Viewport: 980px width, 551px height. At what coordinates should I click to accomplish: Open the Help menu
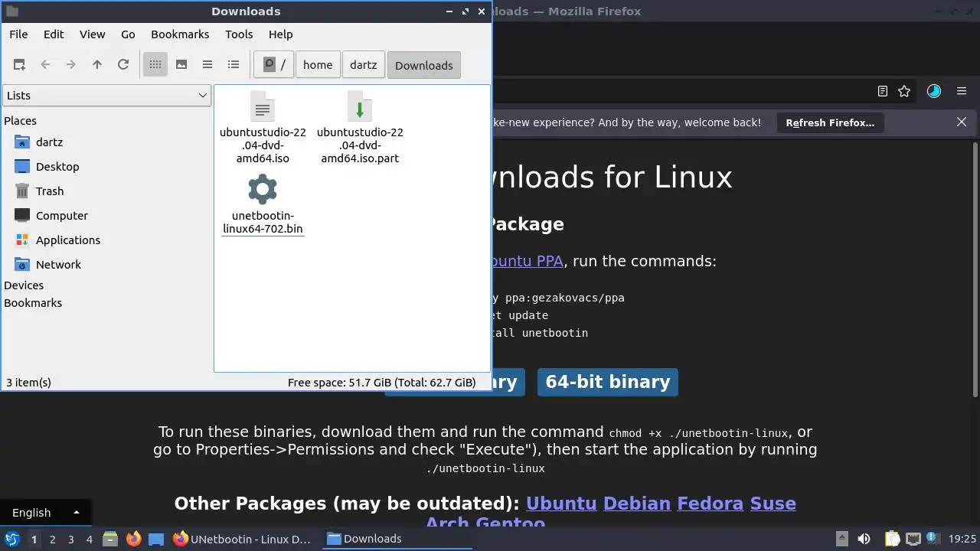coord(281,34)
